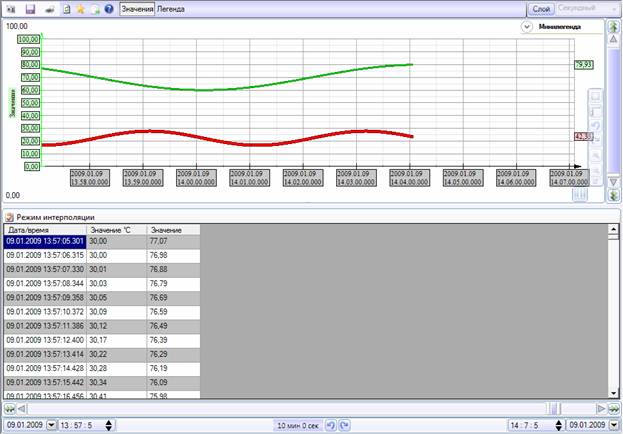
Task: Click the 50,00 Y-axis label
Action: click(32, 103)
